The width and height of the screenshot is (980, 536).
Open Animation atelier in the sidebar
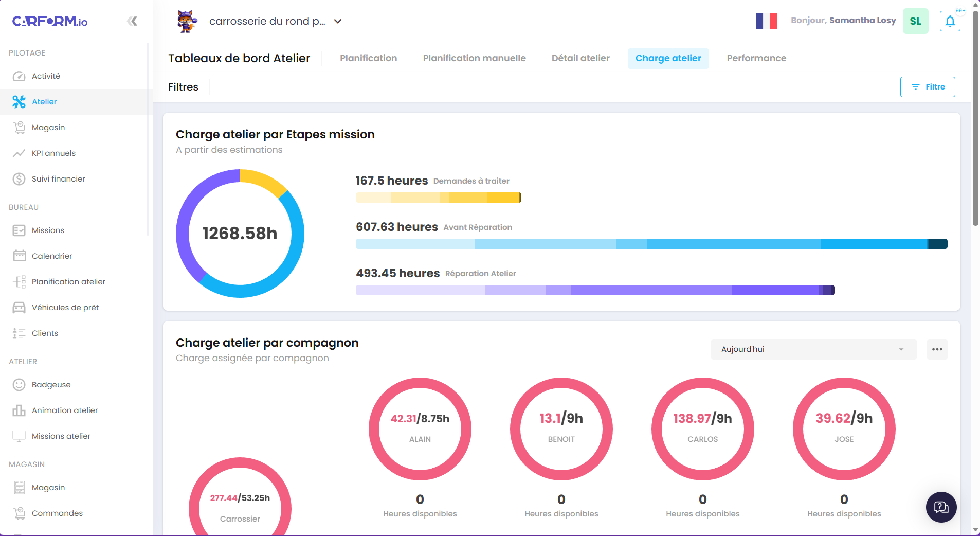tap(64, 410)
